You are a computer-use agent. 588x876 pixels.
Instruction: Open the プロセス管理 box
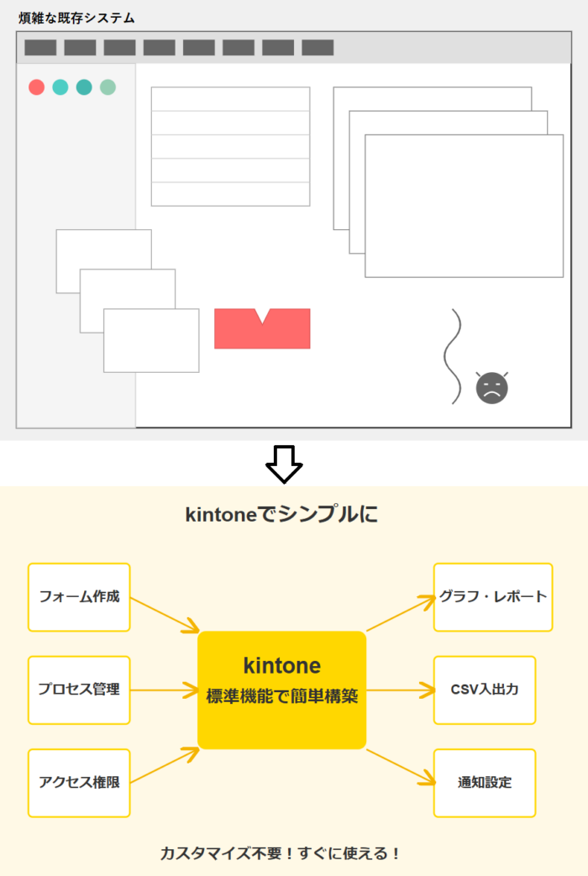79,690
